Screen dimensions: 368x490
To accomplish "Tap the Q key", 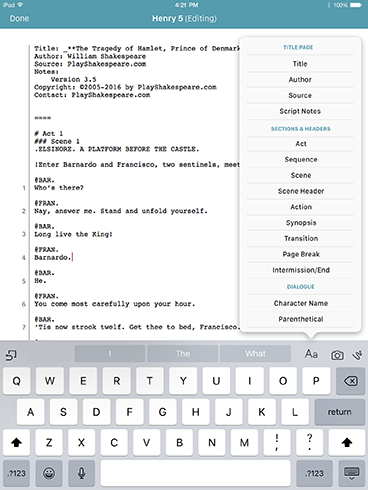I will [x=16, y=381].
